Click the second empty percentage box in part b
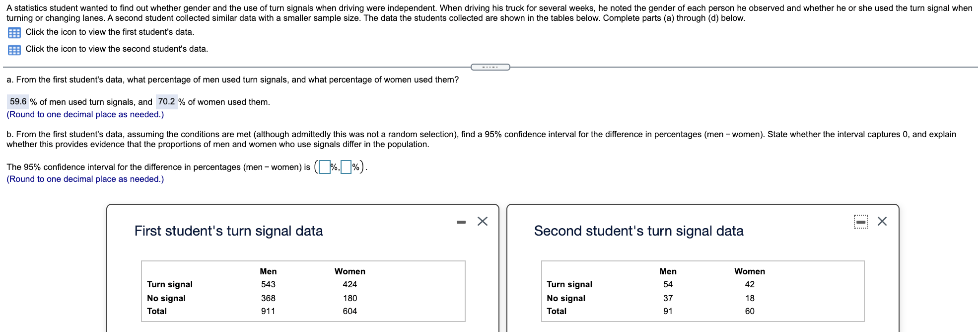Viewport: 980px width, 332px height. click(346, 167)
